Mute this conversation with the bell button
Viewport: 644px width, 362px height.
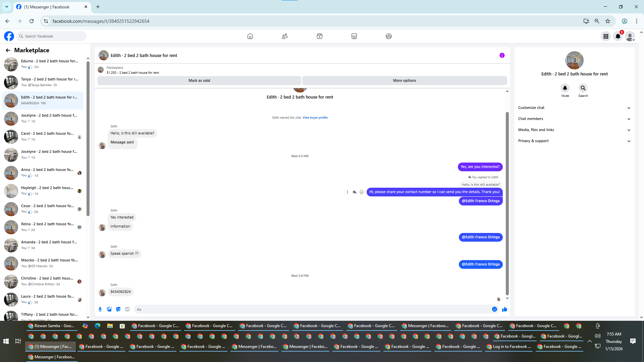(565, 88)
